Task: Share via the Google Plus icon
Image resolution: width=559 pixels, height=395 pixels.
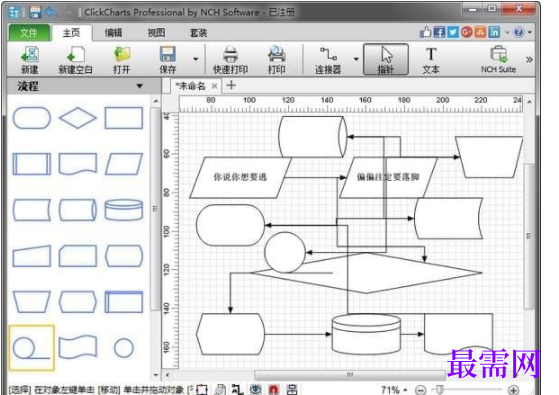Action: tap(467, 32)
